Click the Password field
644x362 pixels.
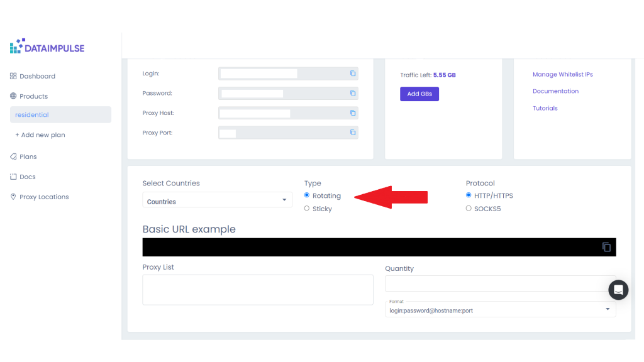point(288,93)
